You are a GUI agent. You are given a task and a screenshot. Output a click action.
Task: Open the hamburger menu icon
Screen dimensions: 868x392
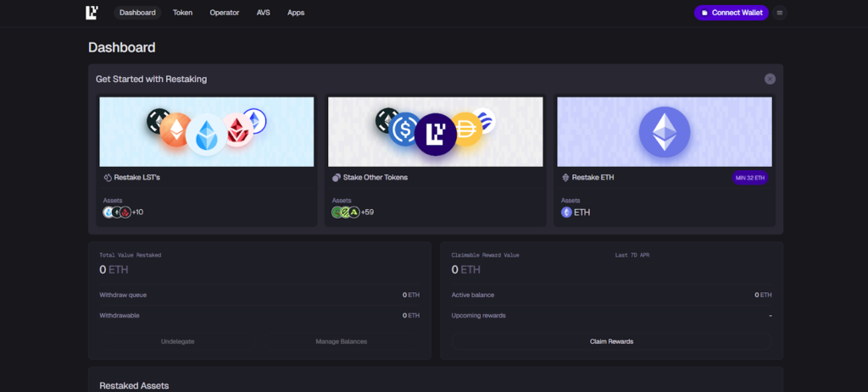pyautogui.click(x=780, y=13)
